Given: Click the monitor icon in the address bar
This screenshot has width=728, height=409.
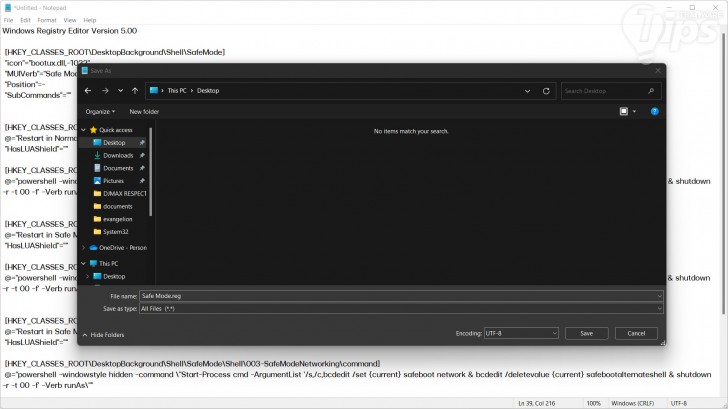Looking at the screenshot, I should pyautogui.click(x=154, y=91).
